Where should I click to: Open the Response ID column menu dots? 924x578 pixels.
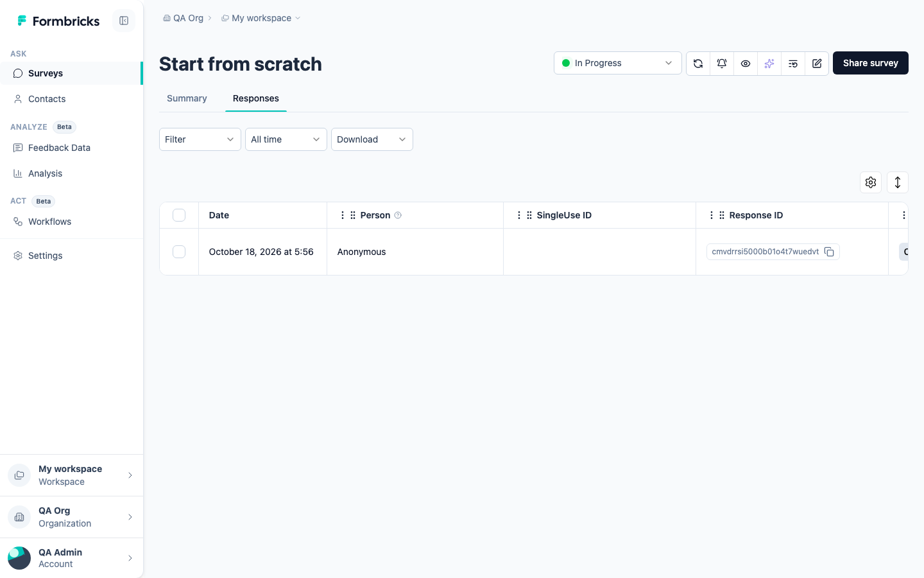pyautogui.click(x=712, y=215)
